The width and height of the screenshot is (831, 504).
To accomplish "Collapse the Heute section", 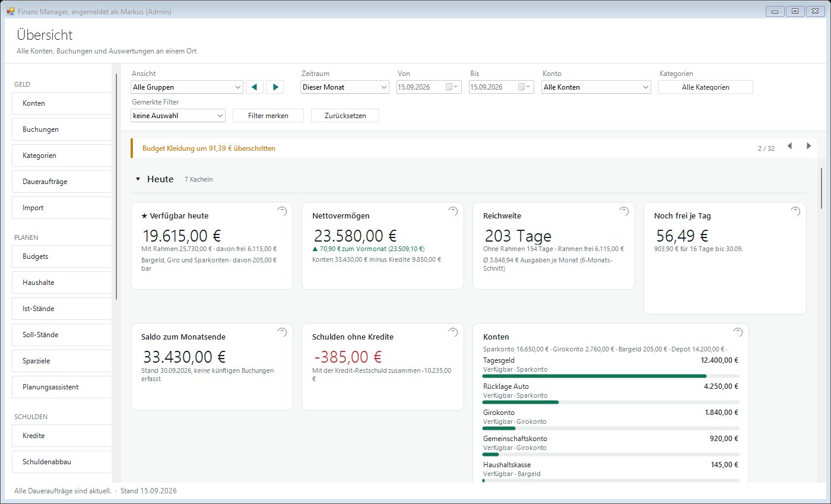I will pos(138,179).
